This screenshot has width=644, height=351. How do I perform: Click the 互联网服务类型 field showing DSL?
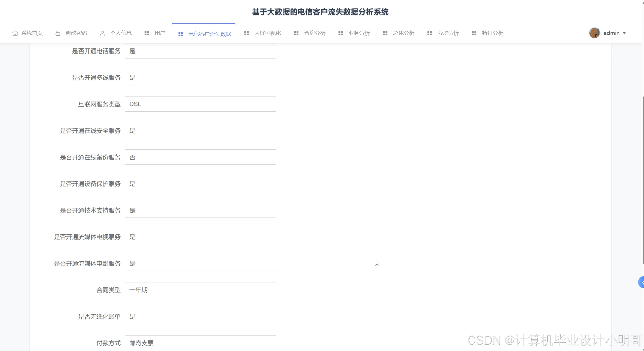click(x=200, y=104)
